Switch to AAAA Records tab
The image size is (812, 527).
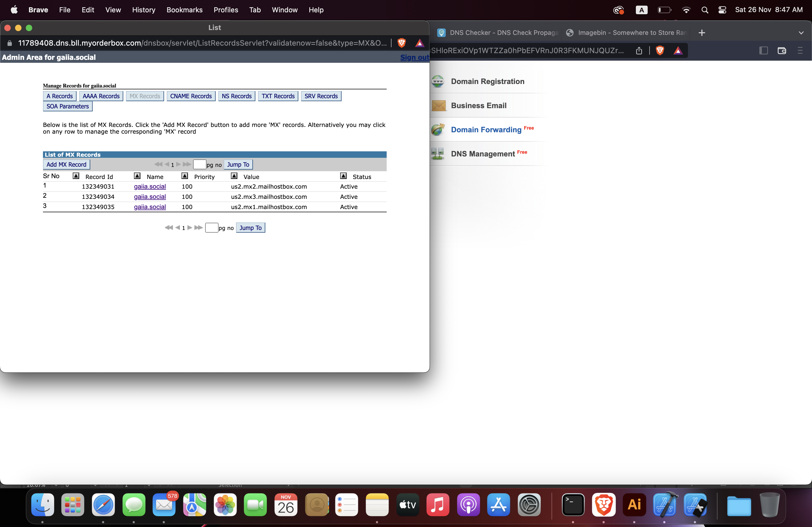pos(101,96)
